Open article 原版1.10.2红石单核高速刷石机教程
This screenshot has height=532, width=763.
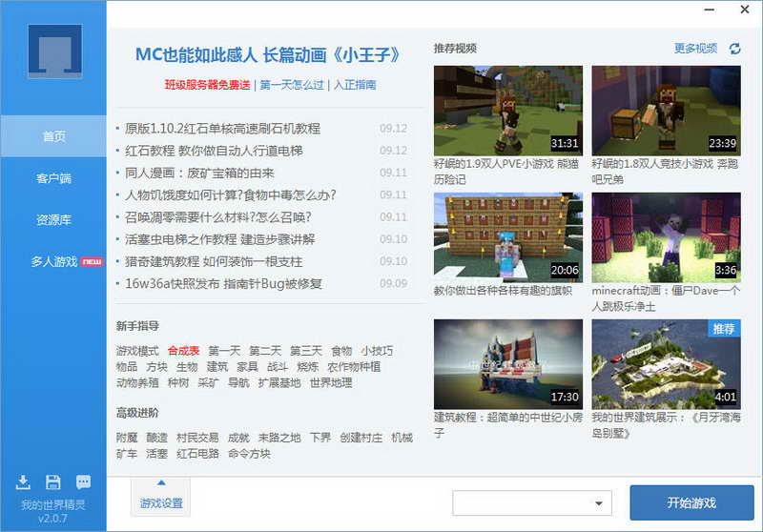(222, 129)
